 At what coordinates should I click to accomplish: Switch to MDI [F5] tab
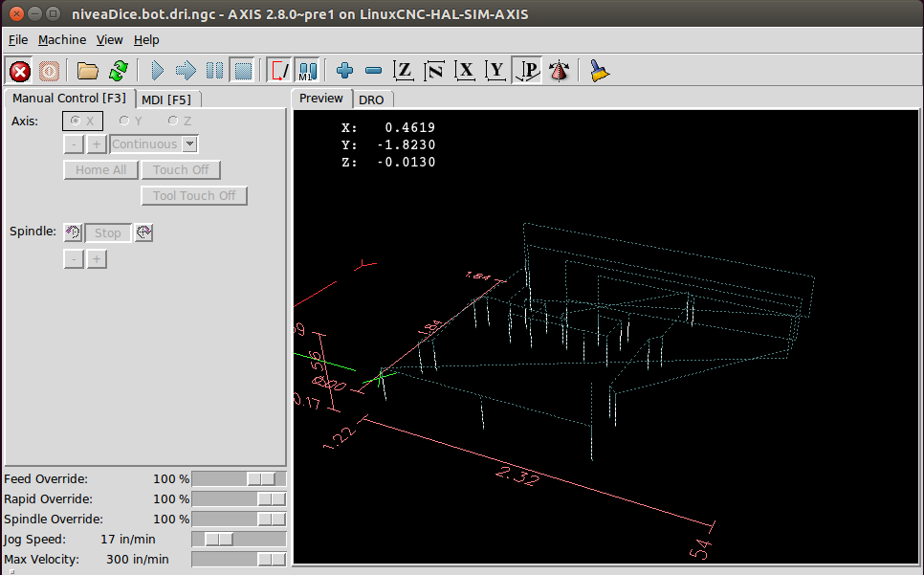click(x=167, y=100)
